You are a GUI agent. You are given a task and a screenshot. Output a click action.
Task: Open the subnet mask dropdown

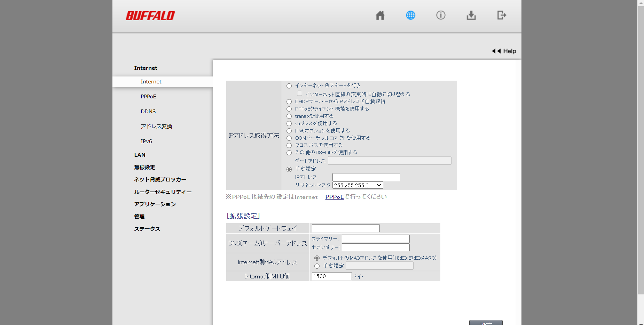358,185
